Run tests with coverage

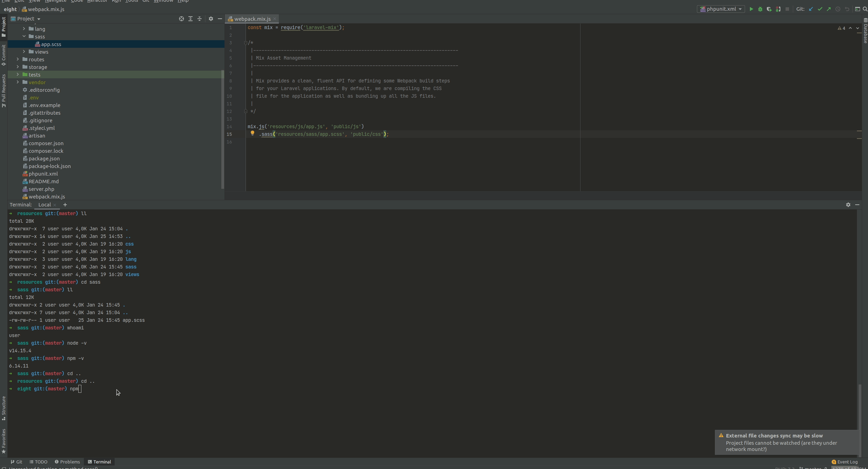[x=769, y=9]
